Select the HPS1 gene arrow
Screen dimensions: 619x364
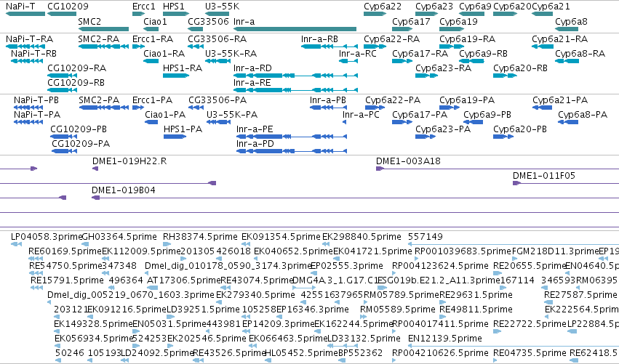pyautogui.click(x=176, y=14)
